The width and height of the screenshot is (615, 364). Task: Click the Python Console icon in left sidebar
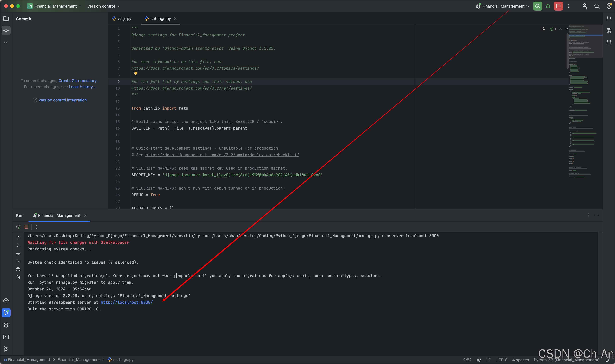[x=6, y=301]
